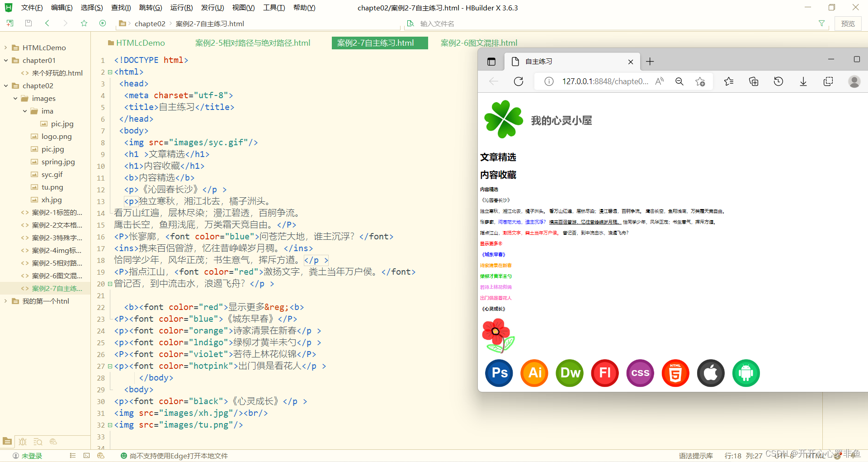Fold code block at line 20
This screenshot has height=462, width=868.
pyautogui.click(x=110, y=284)
